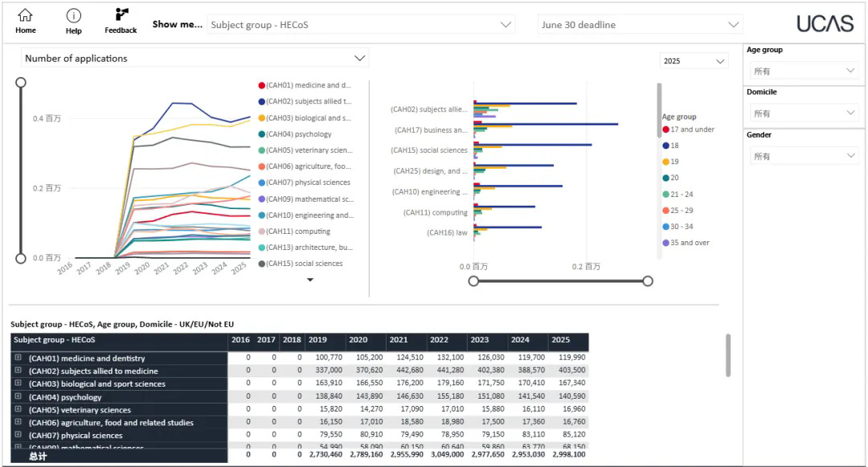Click right handle of horizontal range slider
Viewport: 868px width, 467px height.
point(648,281)
